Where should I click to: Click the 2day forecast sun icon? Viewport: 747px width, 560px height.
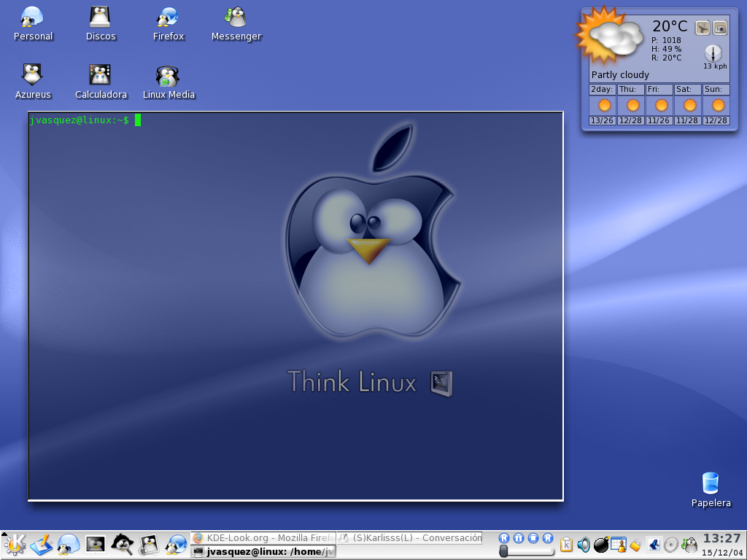[604, 105]
